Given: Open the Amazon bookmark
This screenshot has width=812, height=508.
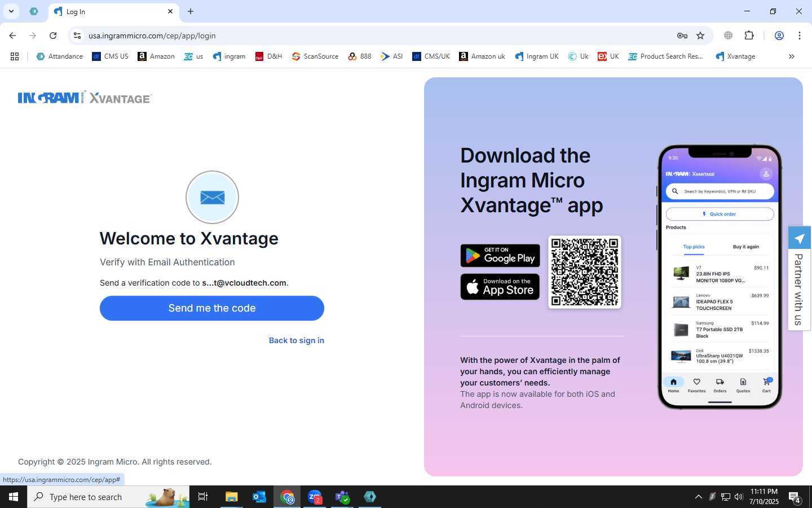Looking at the screenshot, I should coord(156,56).
